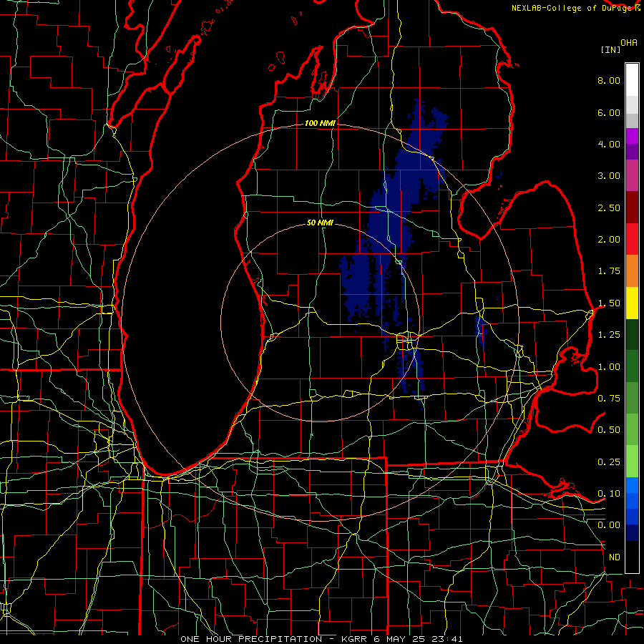The height and width of the screenshot is (644, 644).
Task: Click the 1.50 legend value
Action: [609, 303]
